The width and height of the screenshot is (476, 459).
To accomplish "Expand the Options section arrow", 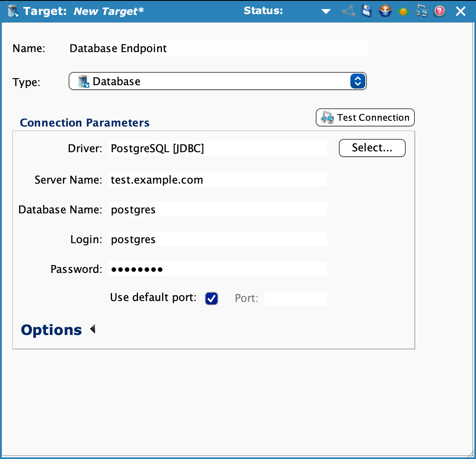I will pos(93,329).
